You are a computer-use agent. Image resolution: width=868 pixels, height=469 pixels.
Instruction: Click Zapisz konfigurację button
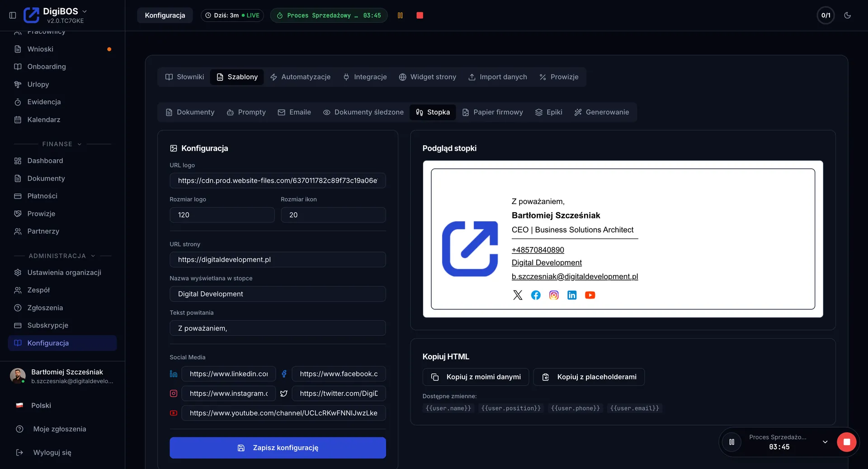coord(278,448)
